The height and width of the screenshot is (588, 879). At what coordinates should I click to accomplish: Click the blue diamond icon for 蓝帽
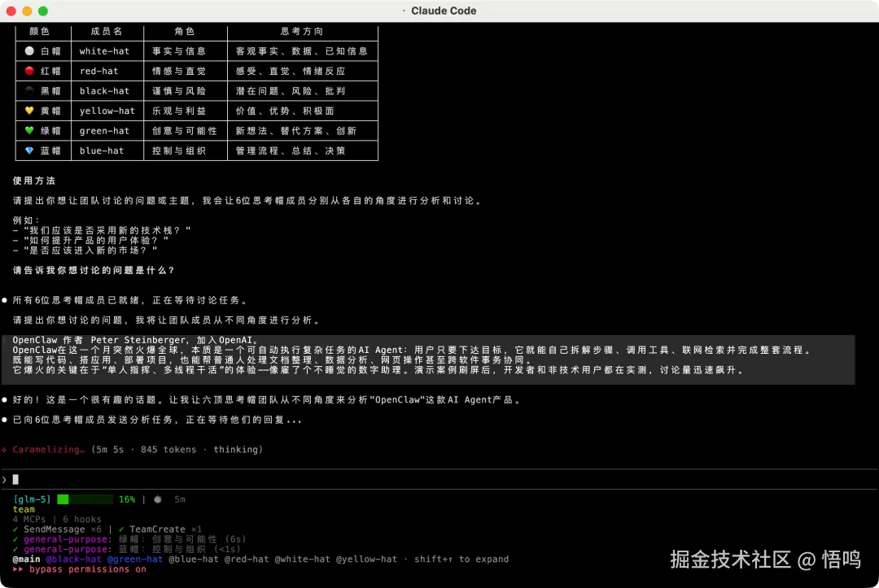(x=29, y=150)
